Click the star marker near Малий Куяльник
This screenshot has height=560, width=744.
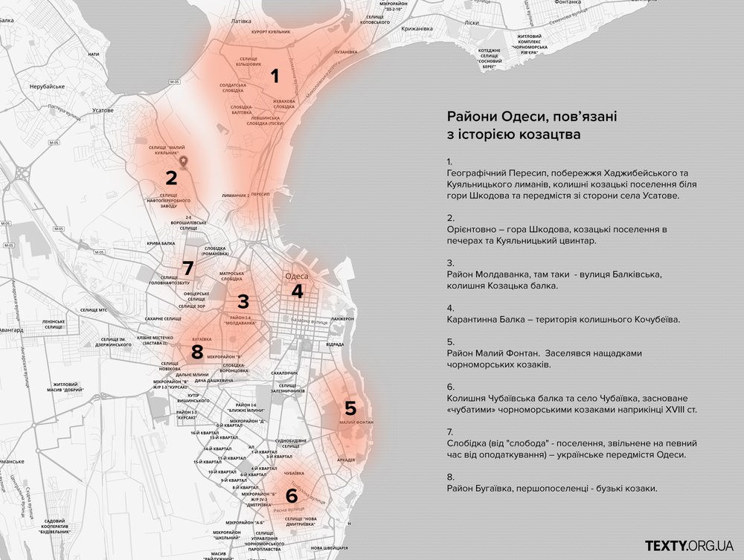click(x=186, y=161)
